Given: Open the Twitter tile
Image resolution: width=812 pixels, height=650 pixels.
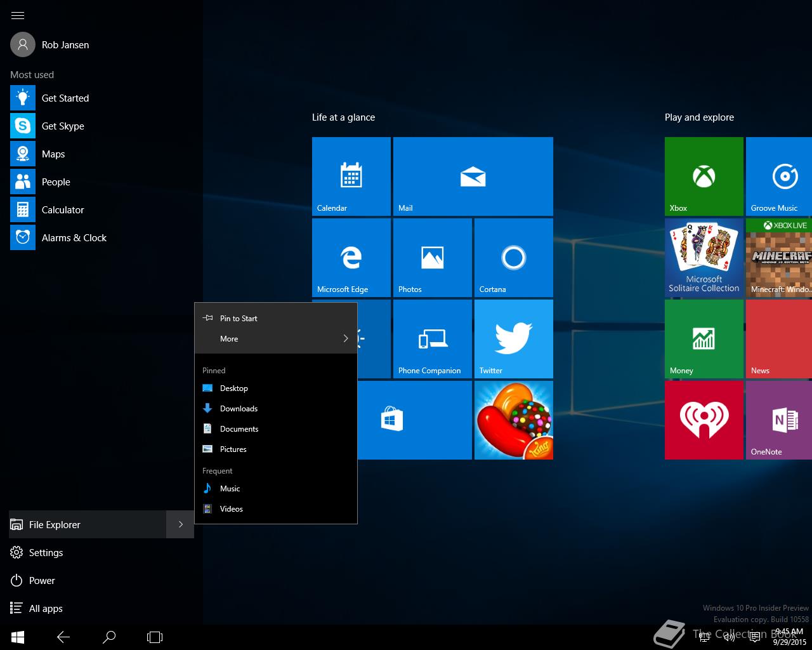Looking at the screenshot, I should coord(514,339).
